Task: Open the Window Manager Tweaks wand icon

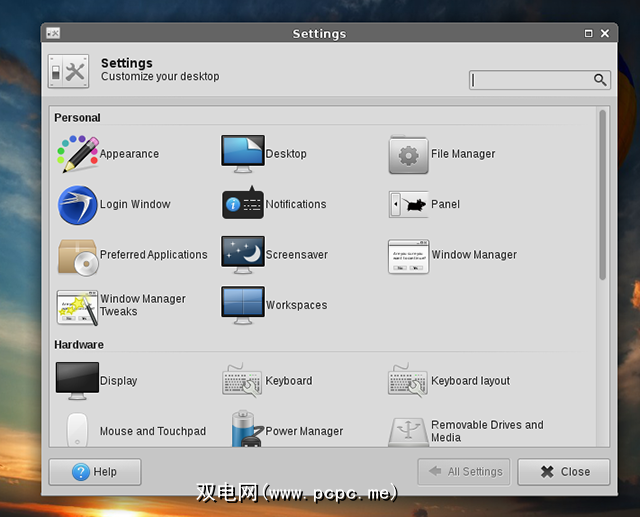Action: pos(78,308)
